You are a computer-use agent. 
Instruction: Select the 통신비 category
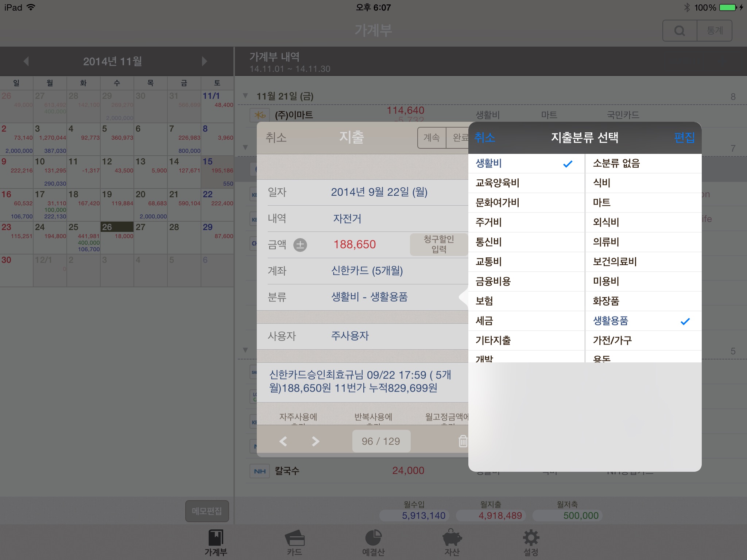(x=527, y=242)
